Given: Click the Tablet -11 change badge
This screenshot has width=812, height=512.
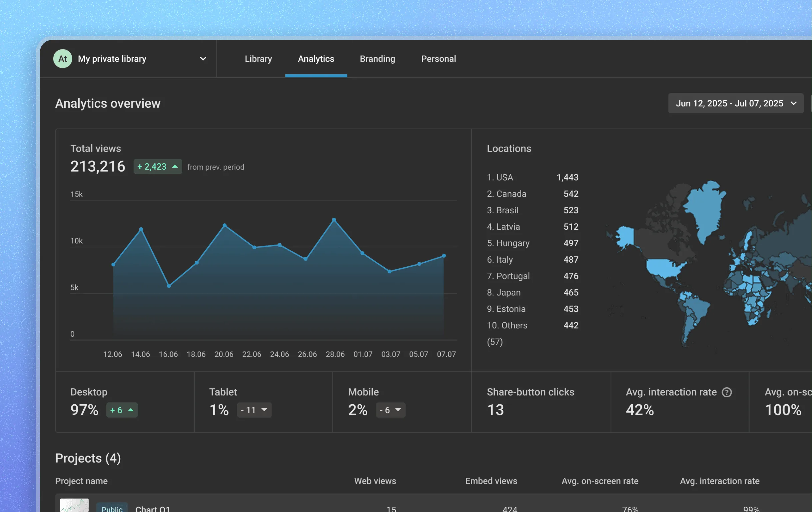Looking at the screenshot, I should (x=254, y=410).
